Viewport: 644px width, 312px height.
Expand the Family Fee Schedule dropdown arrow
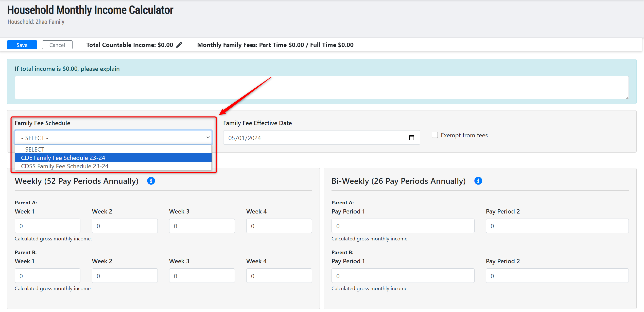(x=208, y=138)
